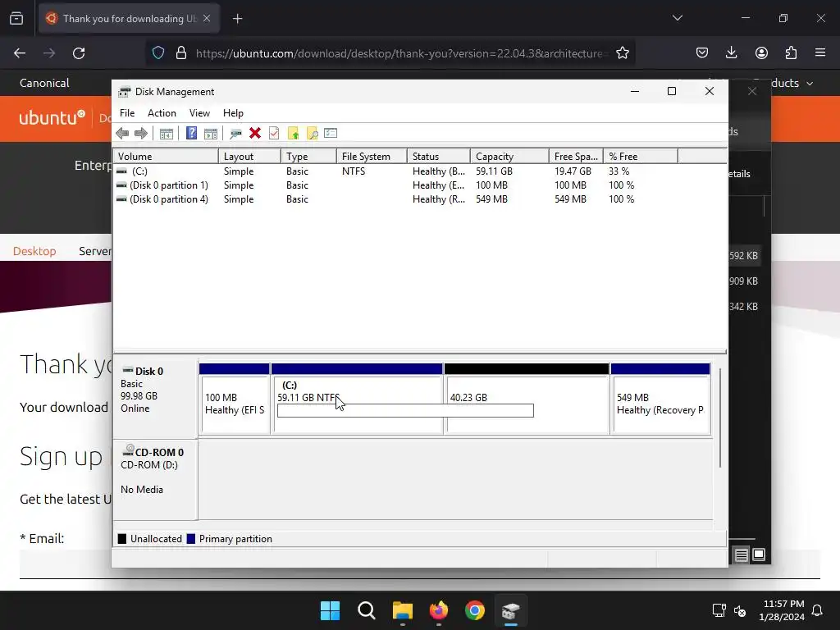Click the Primary partition legend blue swatch
The height and width of the screenshot is (630, 840).
tap(190, 539)
